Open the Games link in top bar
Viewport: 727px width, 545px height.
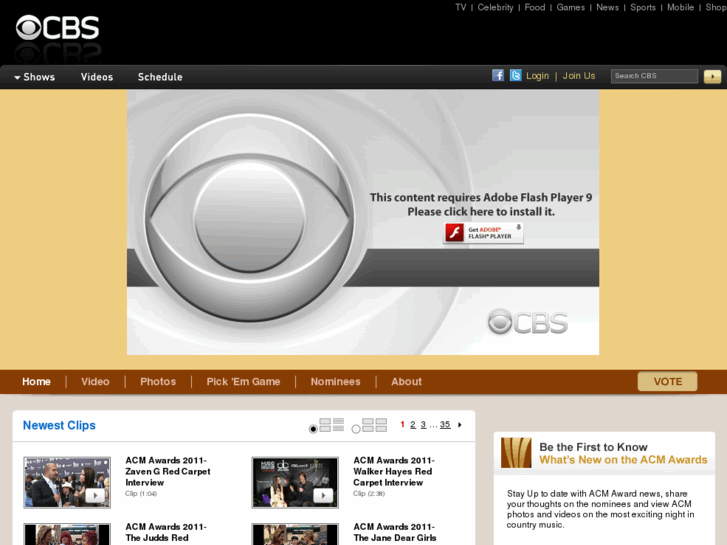(571, 7)
